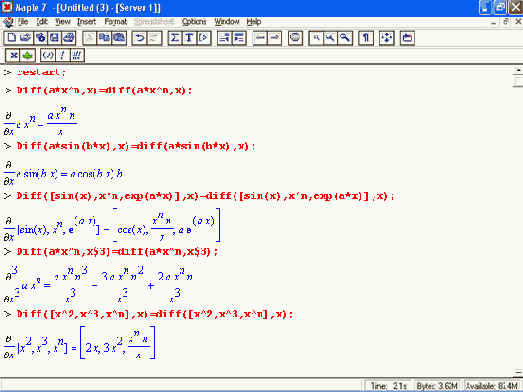Open the Insert menu
The image size is (523, 392).
[86, 22]
